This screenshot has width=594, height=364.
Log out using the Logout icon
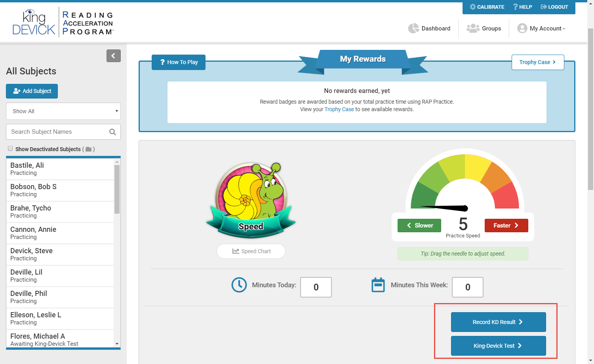tap(544, 7)
